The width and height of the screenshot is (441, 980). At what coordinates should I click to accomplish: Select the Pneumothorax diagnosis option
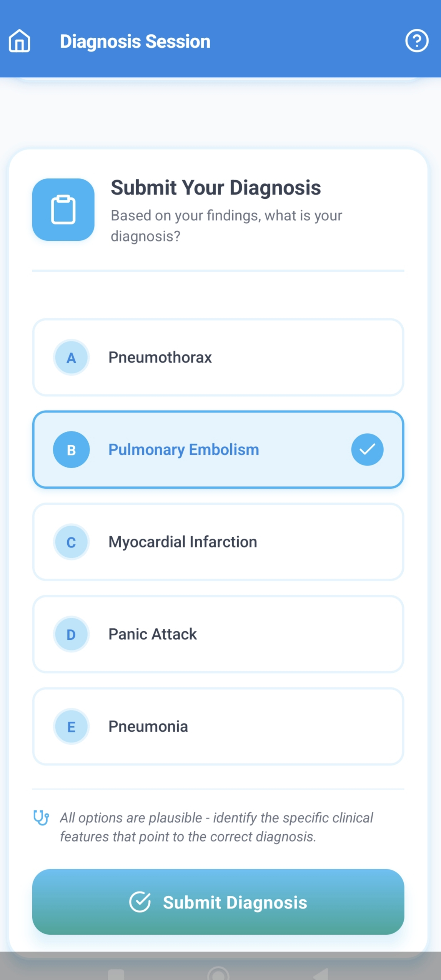pos(218,358)
